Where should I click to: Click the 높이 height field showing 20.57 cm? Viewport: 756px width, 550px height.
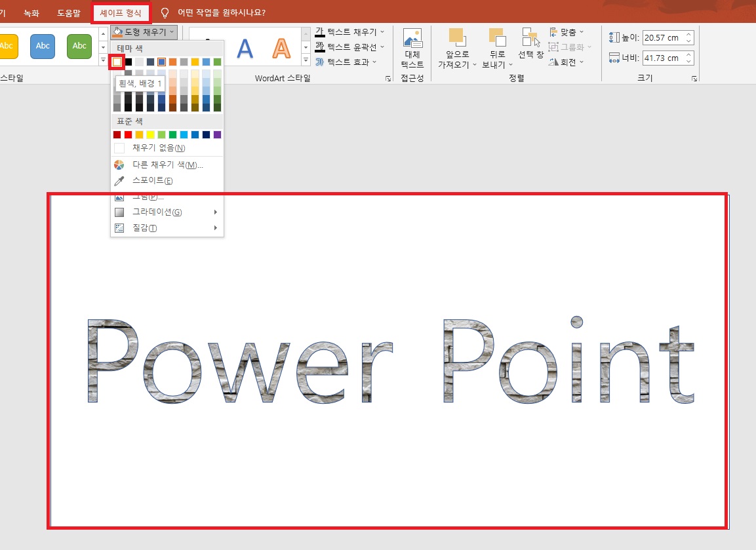coord(664,37)
